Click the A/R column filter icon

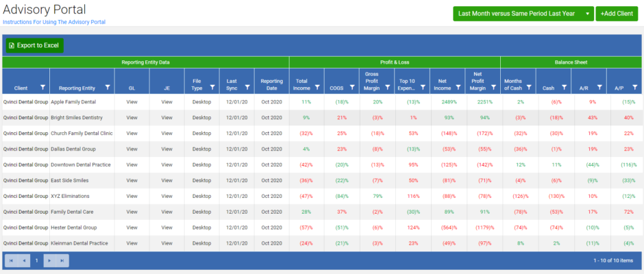(x=600, y=88)
